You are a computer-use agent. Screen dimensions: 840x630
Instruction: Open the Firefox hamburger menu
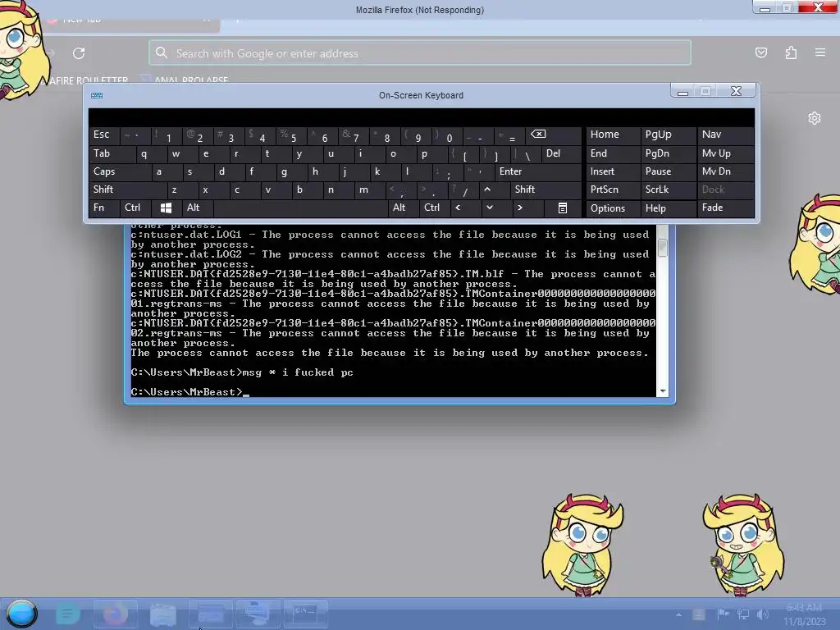pos(820,52)
